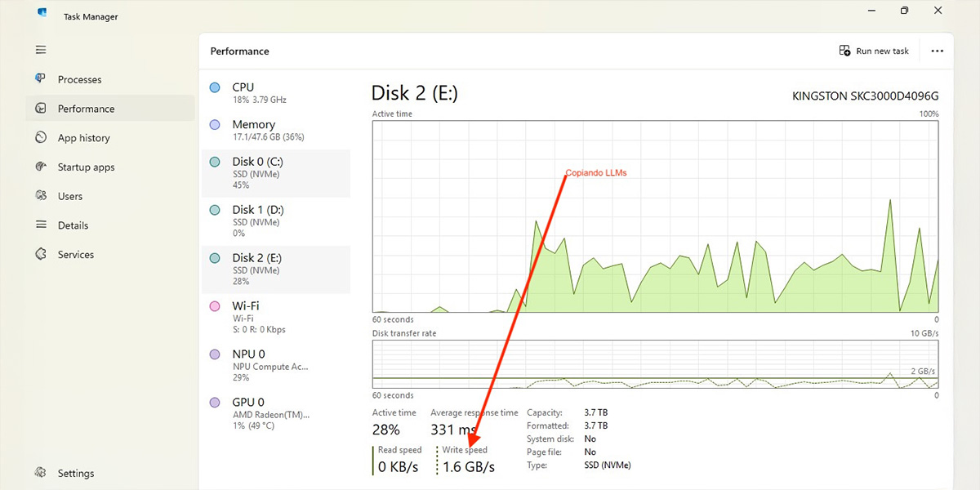Open App history
Image resolution: width=980 pixels, height=490 pixels.
coord(82,137)
